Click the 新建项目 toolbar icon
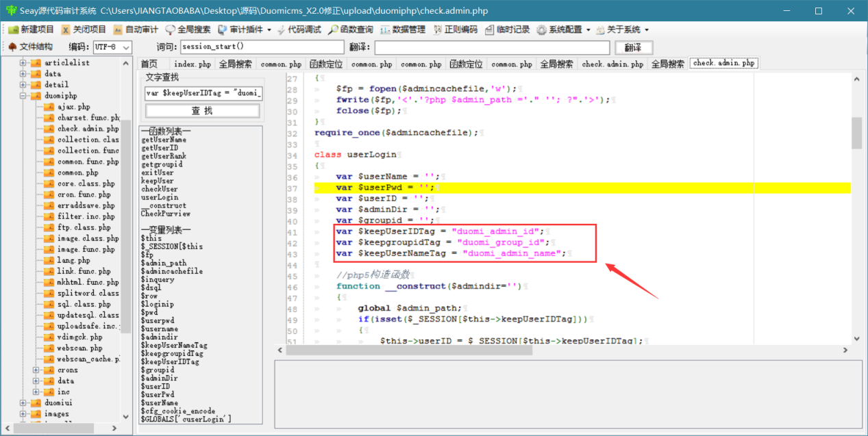This screenshot has height=436, width=868. pyautogui.click(x=31, y=29)
